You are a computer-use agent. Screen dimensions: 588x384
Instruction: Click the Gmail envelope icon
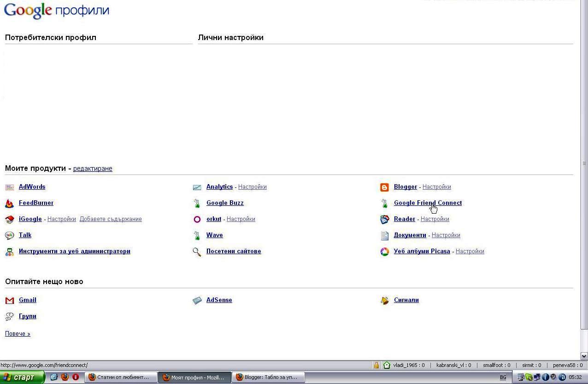click(10, 300)
